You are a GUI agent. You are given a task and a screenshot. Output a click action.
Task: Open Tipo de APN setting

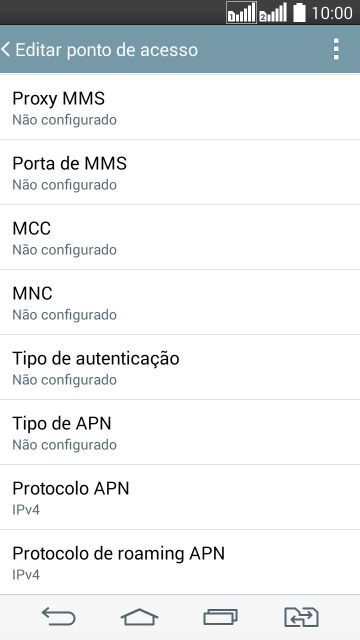[x=180, y=432]
